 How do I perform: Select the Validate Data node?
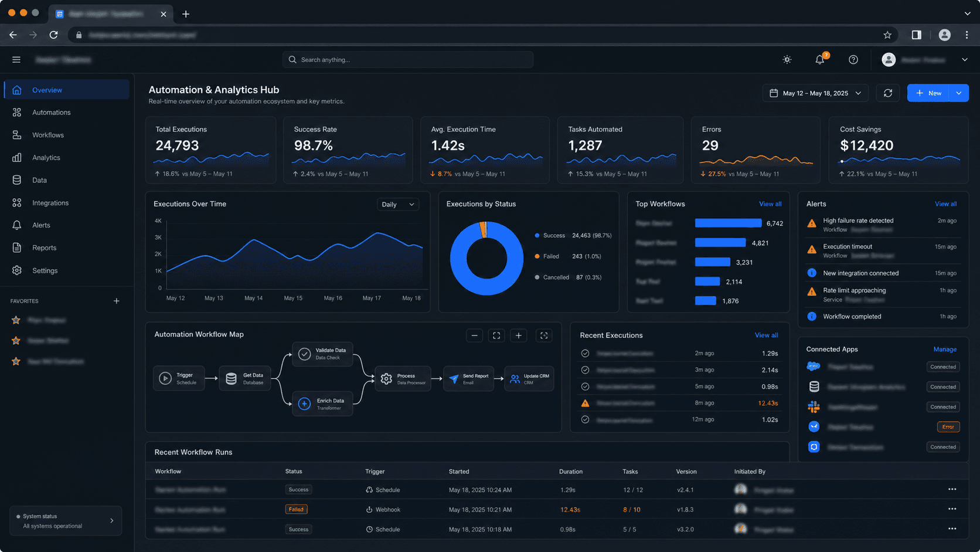coord(322,354)
